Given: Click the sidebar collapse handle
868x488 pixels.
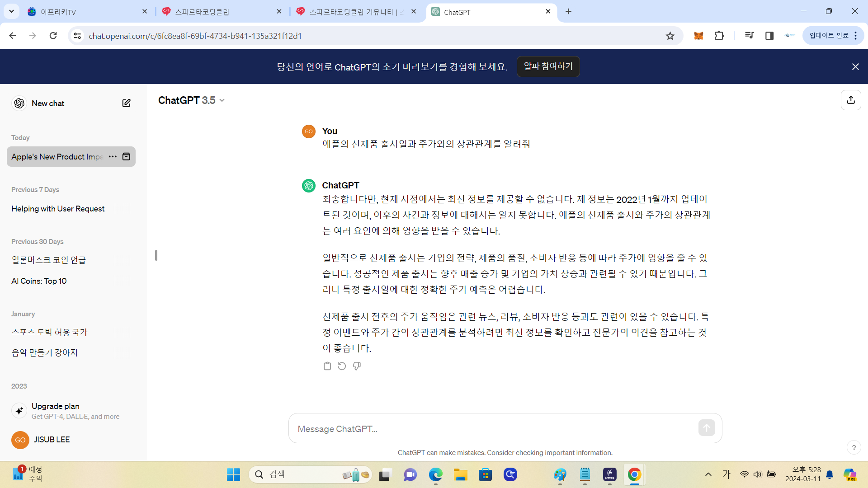Looking at the screenshot, I should point(156,255).
